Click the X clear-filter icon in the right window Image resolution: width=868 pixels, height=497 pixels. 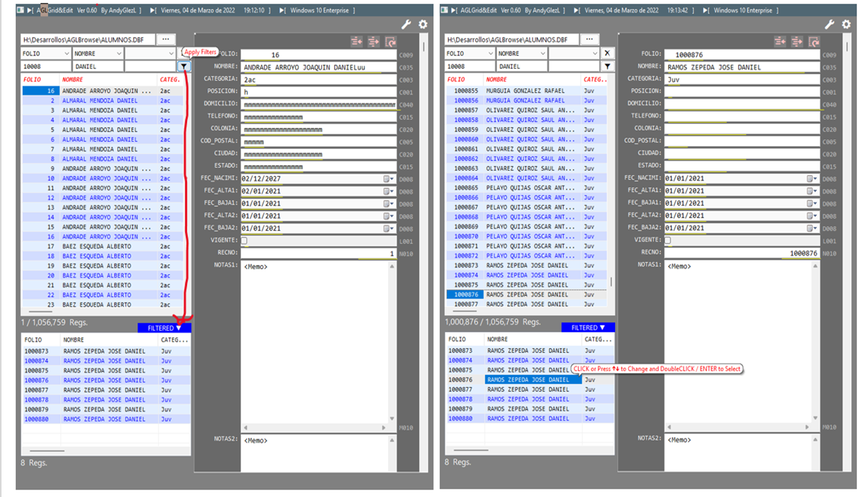click(x=607, y=53)
